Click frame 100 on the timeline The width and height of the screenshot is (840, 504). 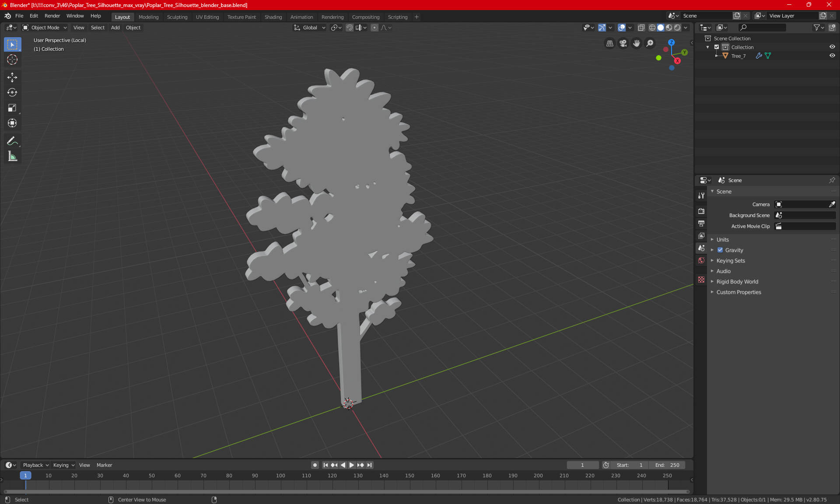[280, 476]
